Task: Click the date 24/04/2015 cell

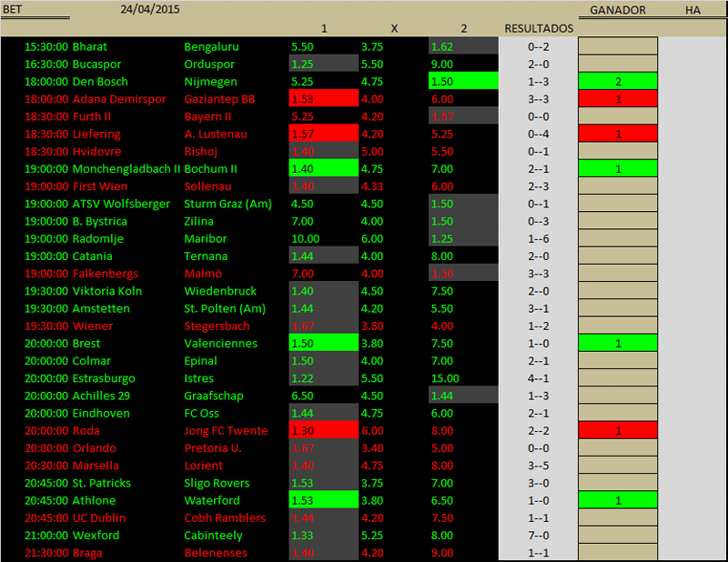Action: (150, 9)
